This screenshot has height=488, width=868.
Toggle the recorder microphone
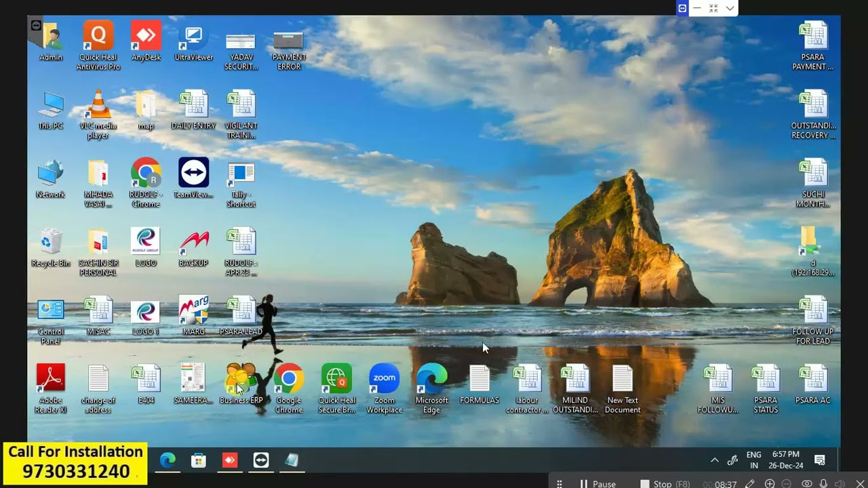click(x=823, y=483)
